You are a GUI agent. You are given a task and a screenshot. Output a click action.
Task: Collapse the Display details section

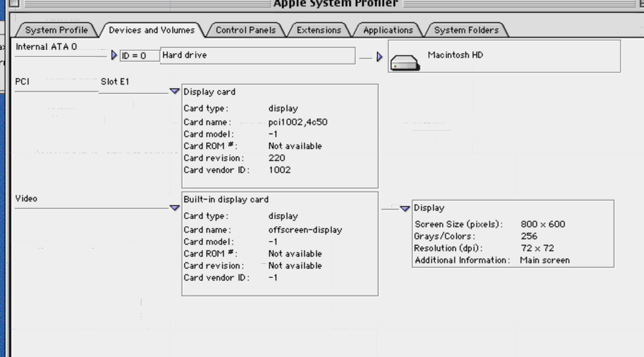(x=405, y=208)
